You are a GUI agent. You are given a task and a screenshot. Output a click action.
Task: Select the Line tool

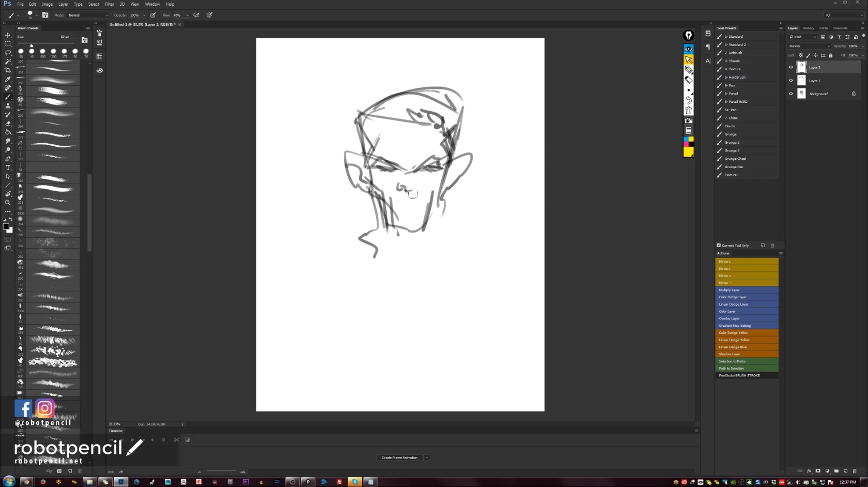coord(8,185)
